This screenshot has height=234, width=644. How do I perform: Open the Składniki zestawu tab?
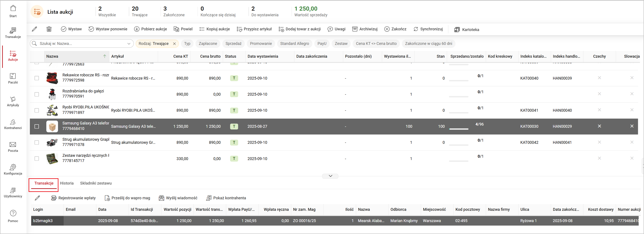96,183
